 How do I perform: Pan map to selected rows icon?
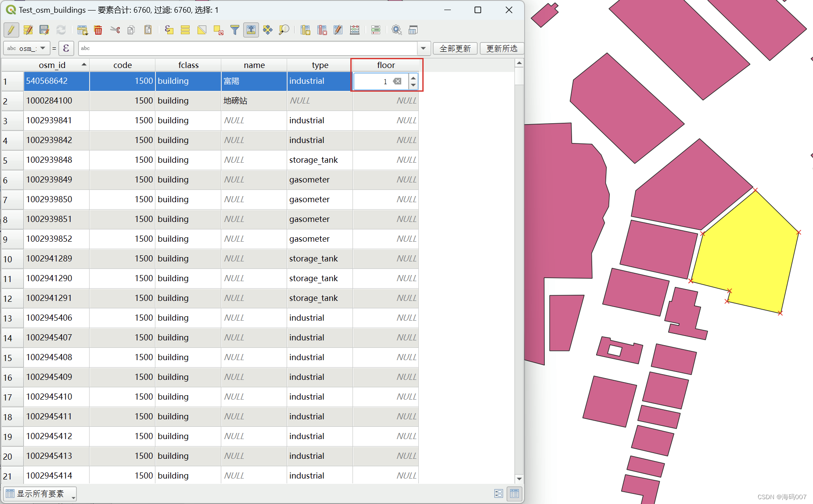coord(268,30)
